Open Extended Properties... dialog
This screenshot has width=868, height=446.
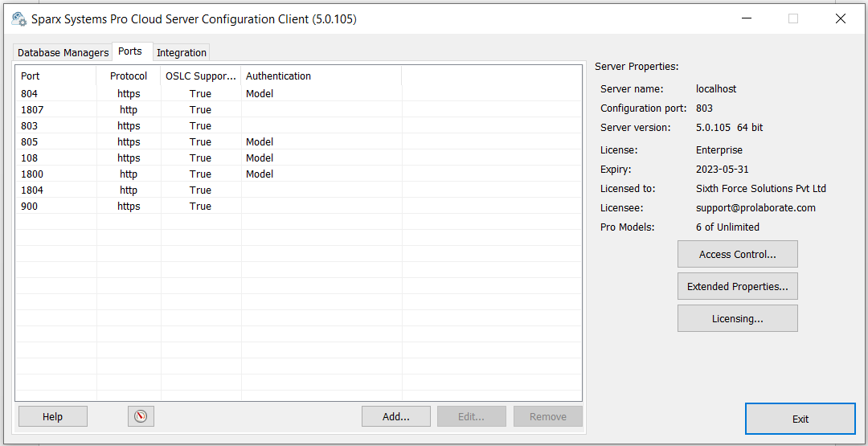(737, 286)
